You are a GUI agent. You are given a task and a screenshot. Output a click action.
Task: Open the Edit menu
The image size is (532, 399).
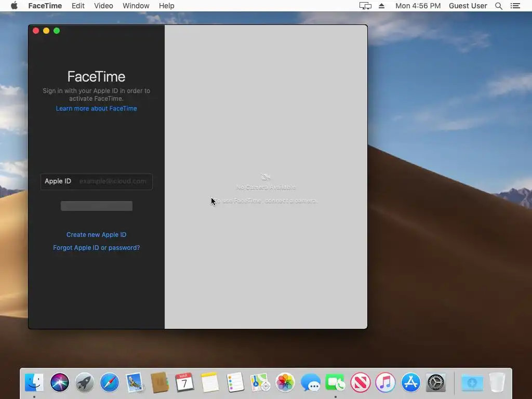point(78,6)
